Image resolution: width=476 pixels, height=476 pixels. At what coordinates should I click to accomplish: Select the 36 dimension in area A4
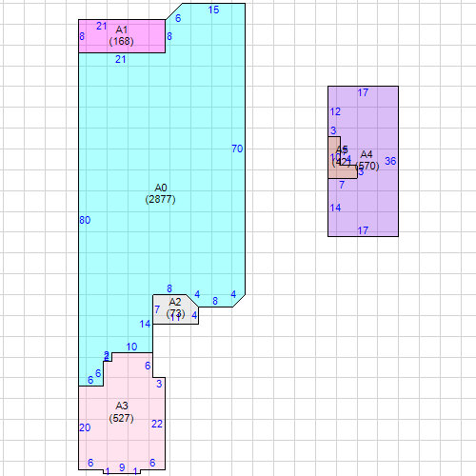[390, 161]
